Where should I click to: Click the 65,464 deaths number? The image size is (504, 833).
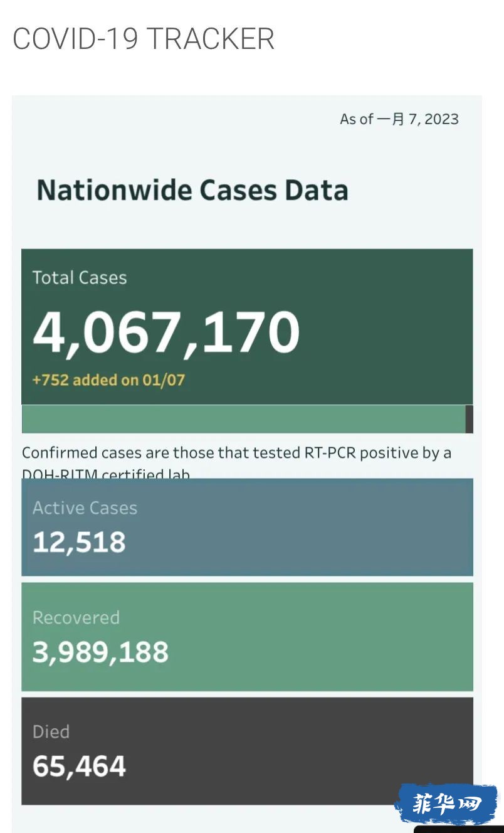click(79, 767)
